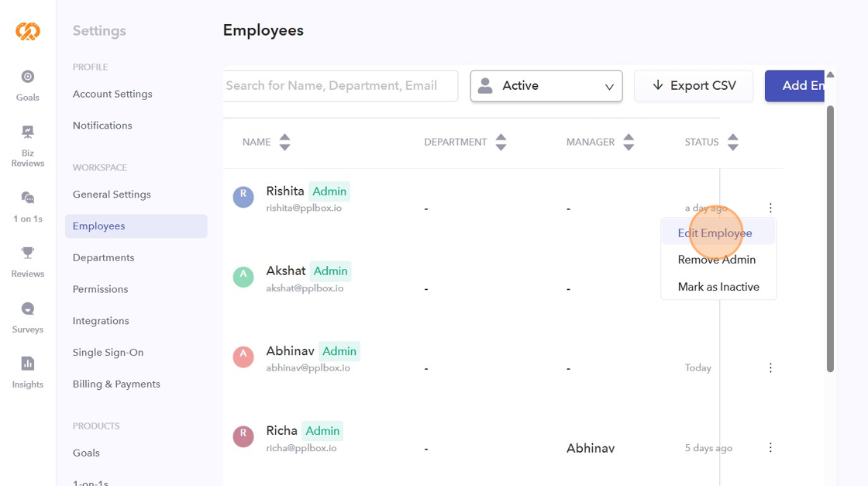This screenshot has width=868, height=486.
Task: Go to 1 on 1s chat icon
Action: pyautogui.click(x=28, y=198)
